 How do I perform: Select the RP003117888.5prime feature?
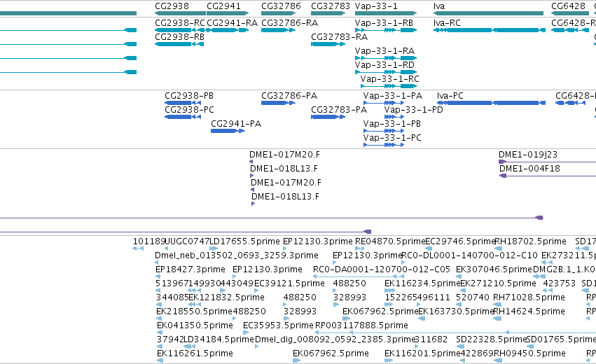click(x=455, y=333)
